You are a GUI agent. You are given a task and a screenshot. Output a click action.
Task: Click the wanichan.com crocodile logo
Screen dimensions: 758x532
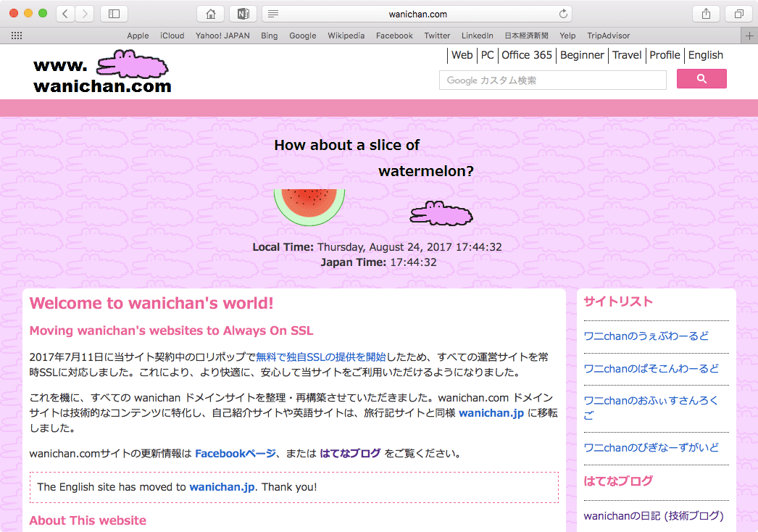[102, 72]
